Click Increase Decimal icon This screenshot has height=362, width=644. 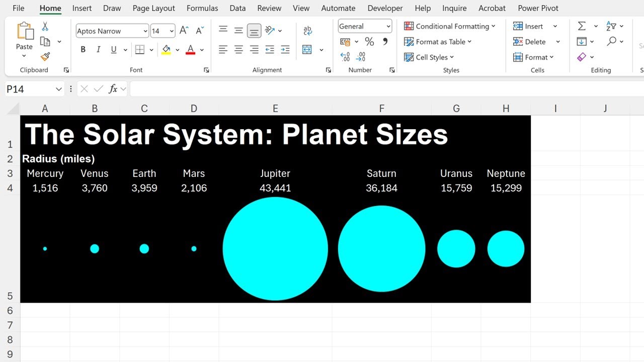(x=345, y=57)
